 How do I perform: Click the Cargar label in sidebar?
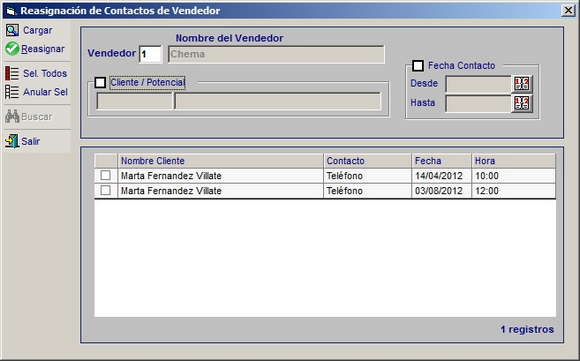(x=37, y=30)
